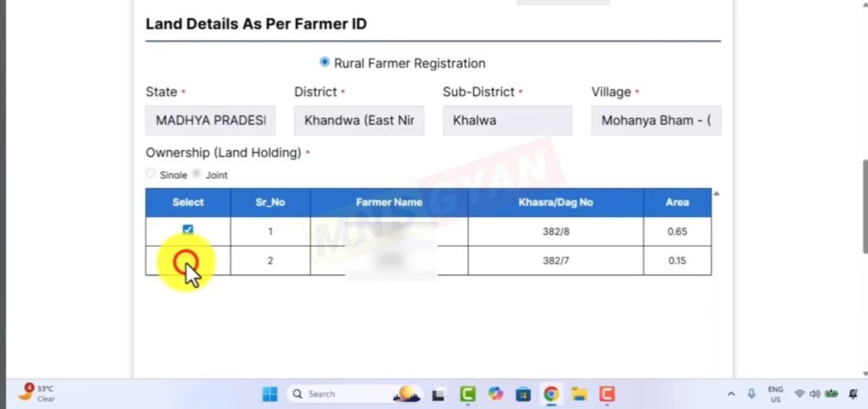Choose Joint land ownership option
Viewport: 868px width, 409px height.
tap(197, 173)
